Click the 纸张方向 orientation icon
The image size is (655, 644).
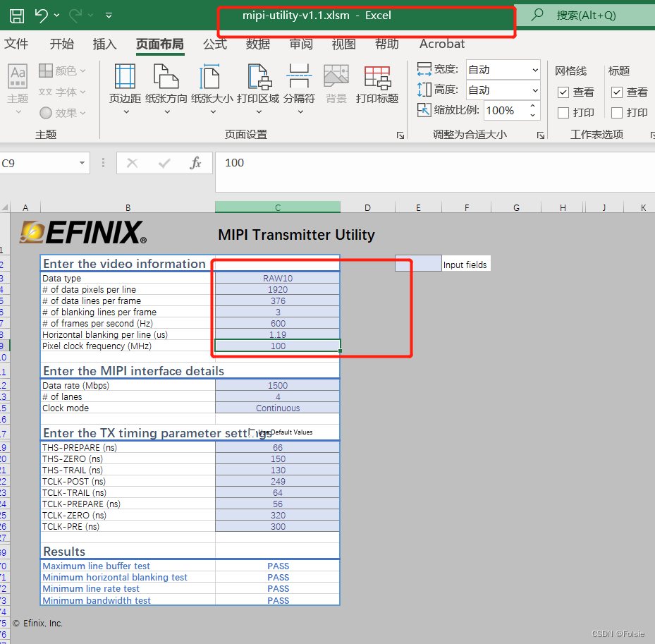pos(166,76)
